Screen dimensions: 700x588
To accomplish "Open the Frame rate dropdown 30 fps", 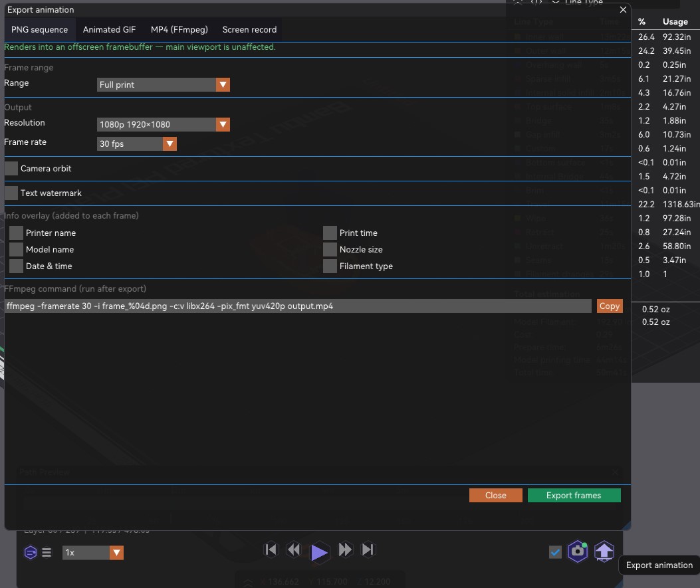I will click(136, 144).
